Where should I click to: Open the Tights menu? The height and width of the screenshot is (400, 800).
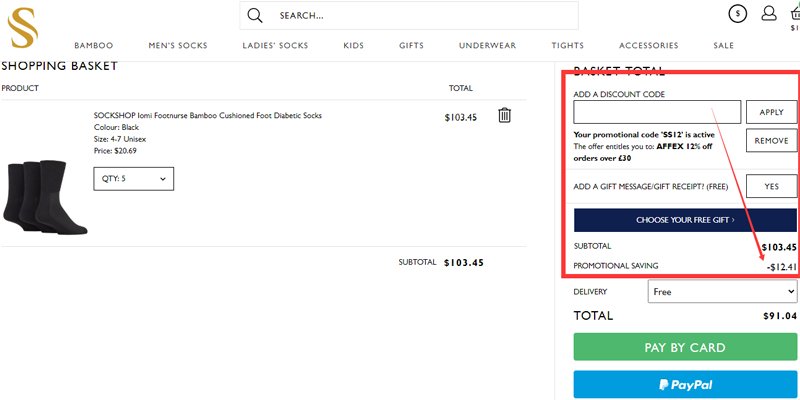click(x=567, y=45)
